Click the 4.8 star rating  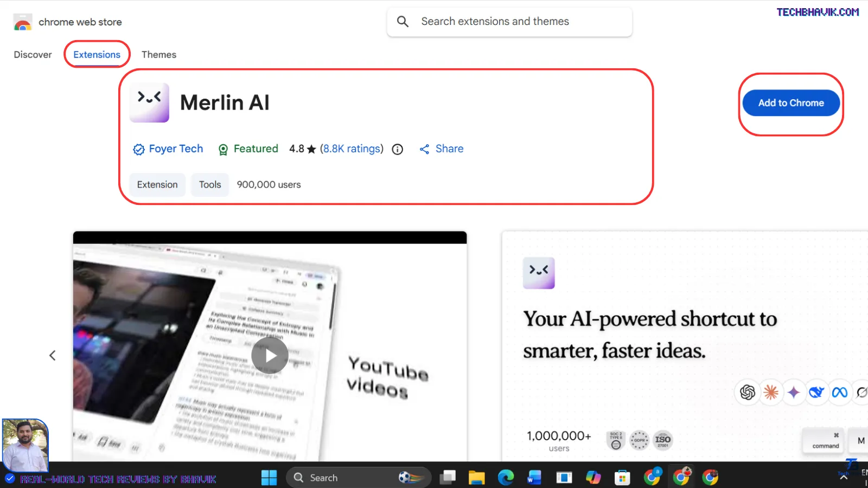(302, 149)
